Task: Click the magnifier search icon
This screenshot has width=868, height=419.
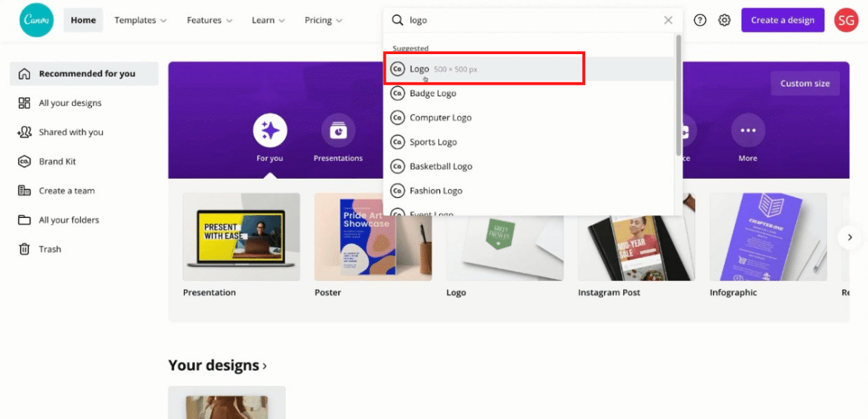Action: [x=398, y=21]
